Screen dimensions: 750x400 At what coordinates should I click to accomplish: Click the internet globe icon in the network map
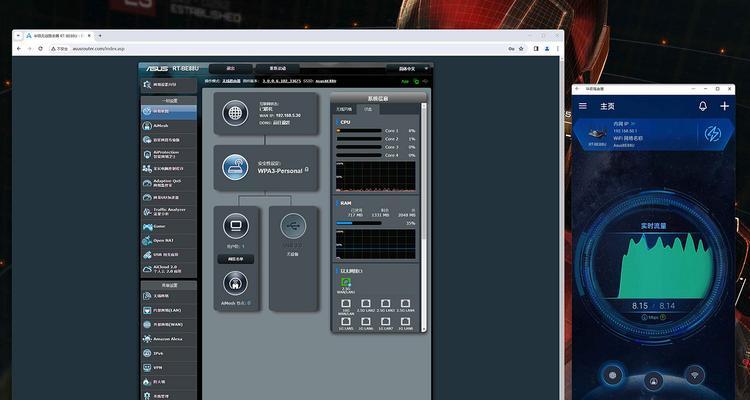235,113
